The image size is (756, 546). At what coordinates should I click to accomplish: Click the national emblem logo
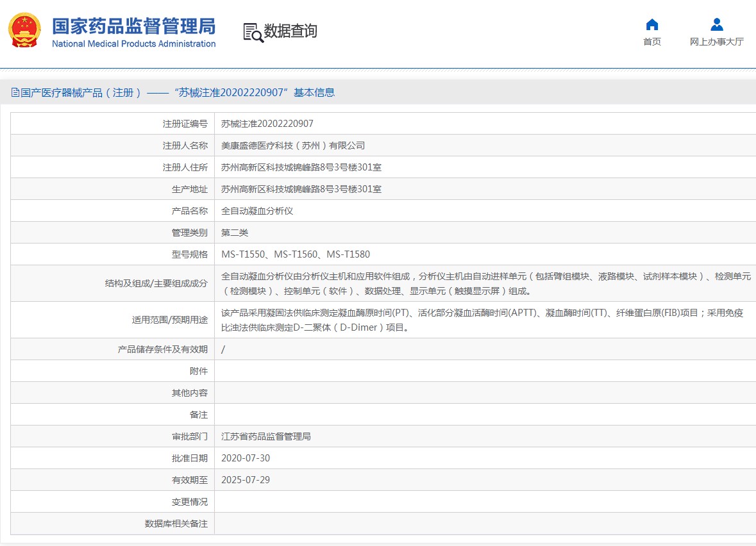pyautogui.click(x=24, y=31)
